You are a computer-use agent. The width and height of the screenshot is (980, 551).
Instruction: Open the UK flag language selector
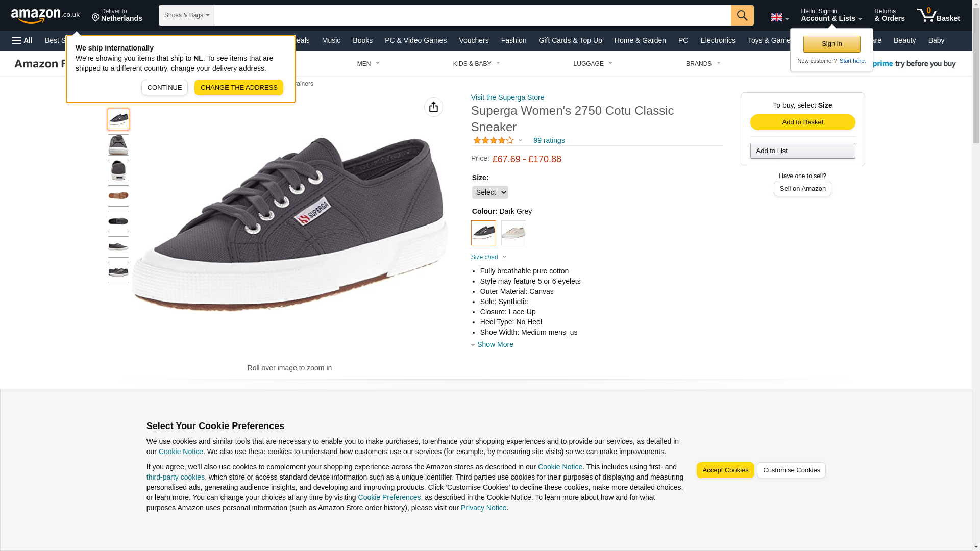780,17
